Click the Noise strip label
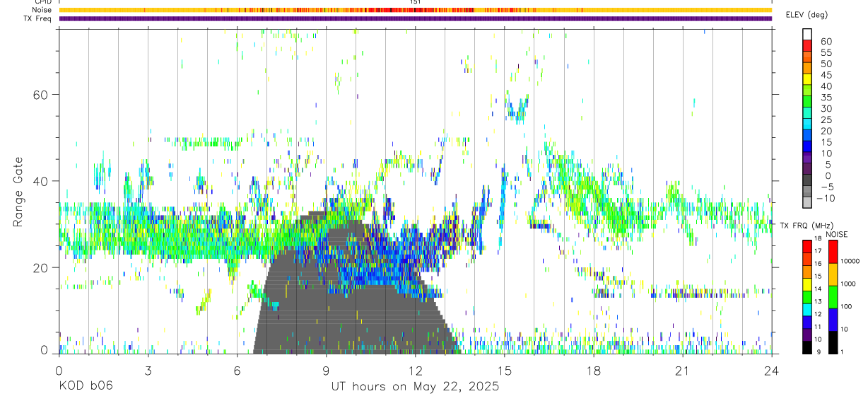 42,10
